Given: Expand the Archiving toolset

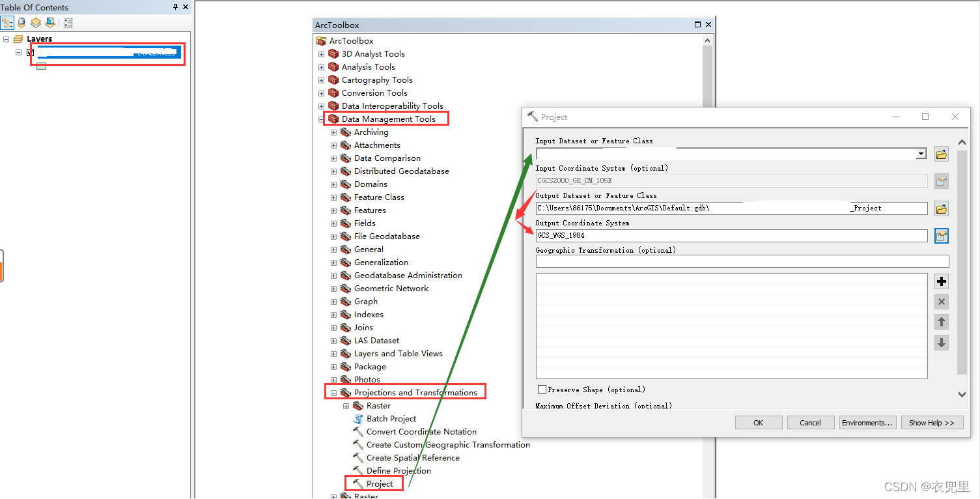Looking at the screenshot, I should (333, 132).
